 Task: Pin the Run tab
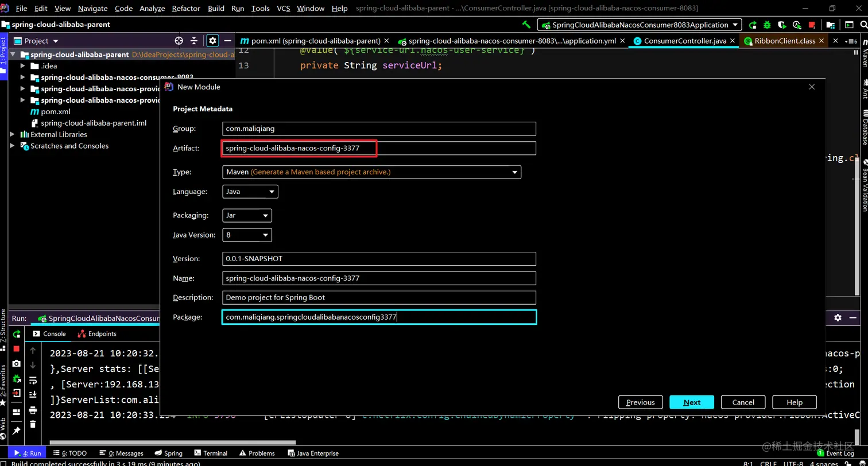(x=17, y=430)
